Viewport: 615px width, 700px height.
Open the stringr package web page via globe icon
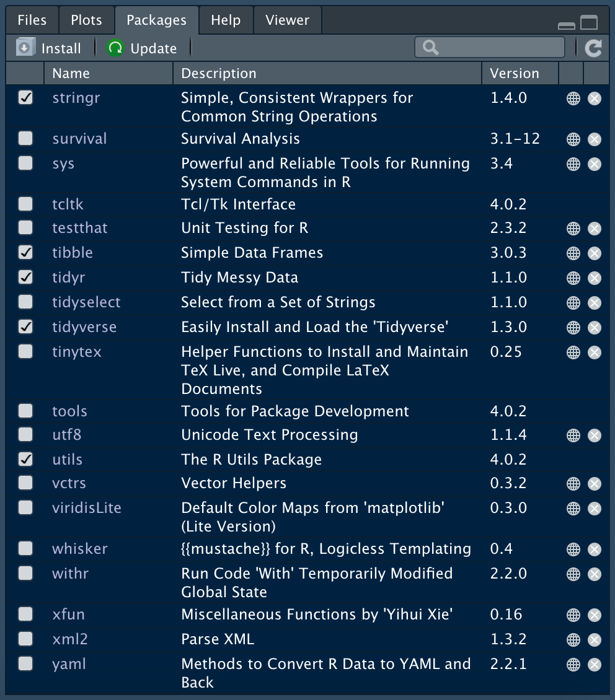click(x=573, y=98)
